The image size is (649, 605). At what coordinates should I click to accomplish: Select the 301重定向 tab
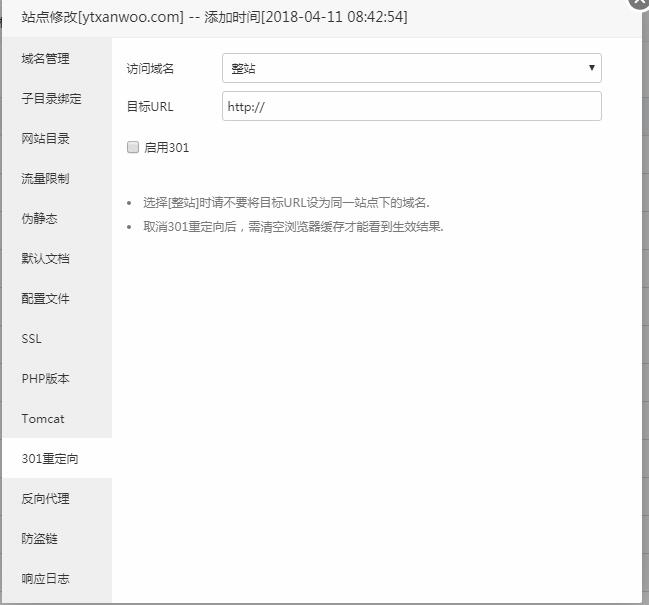[x=50, y=459]
